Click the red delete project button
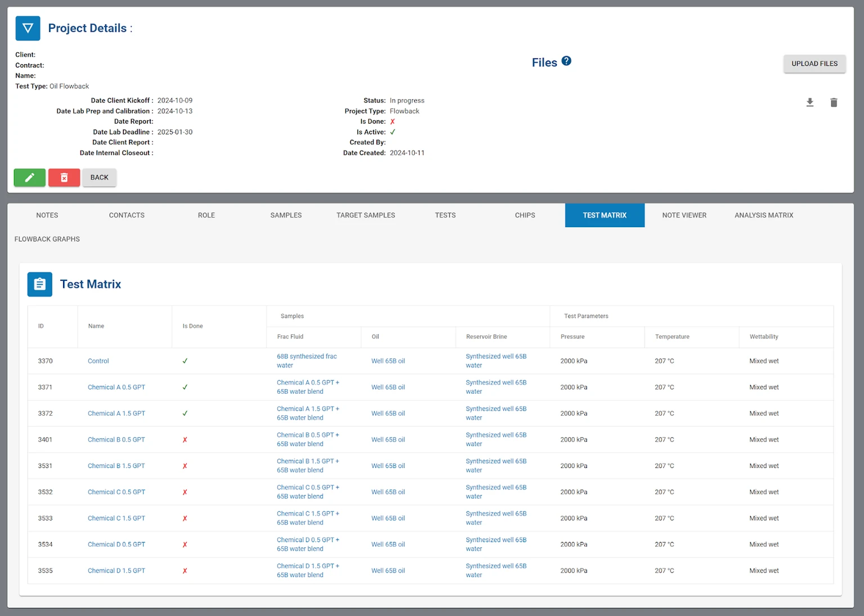This screenshot has height=616, width=864. (x=64, y=178)
